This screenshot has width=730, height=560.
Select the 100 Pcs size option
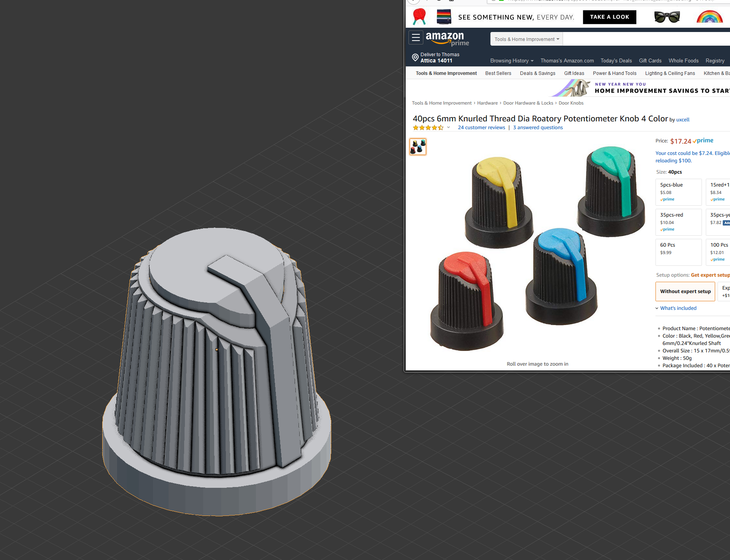click(718, 252)
